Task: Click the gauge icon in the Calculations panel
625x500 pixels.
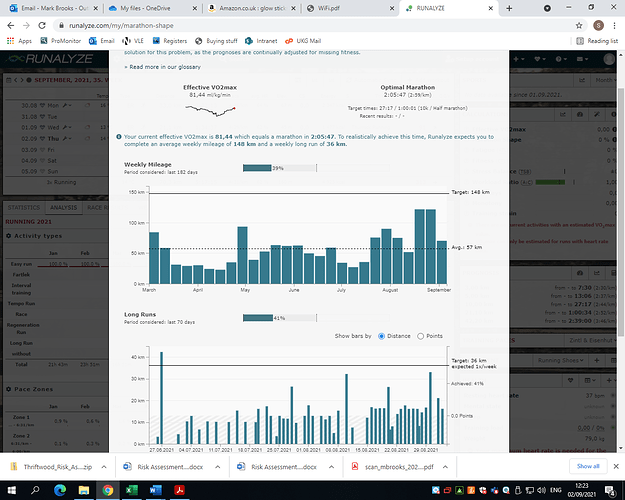Action: [580, 114]
